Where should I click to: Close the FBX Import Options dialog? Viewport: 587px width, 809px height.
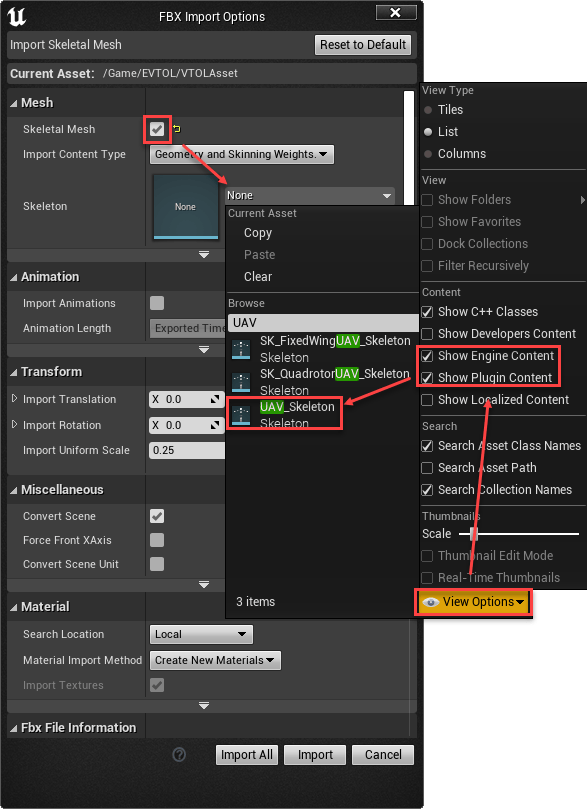(396, 12)
